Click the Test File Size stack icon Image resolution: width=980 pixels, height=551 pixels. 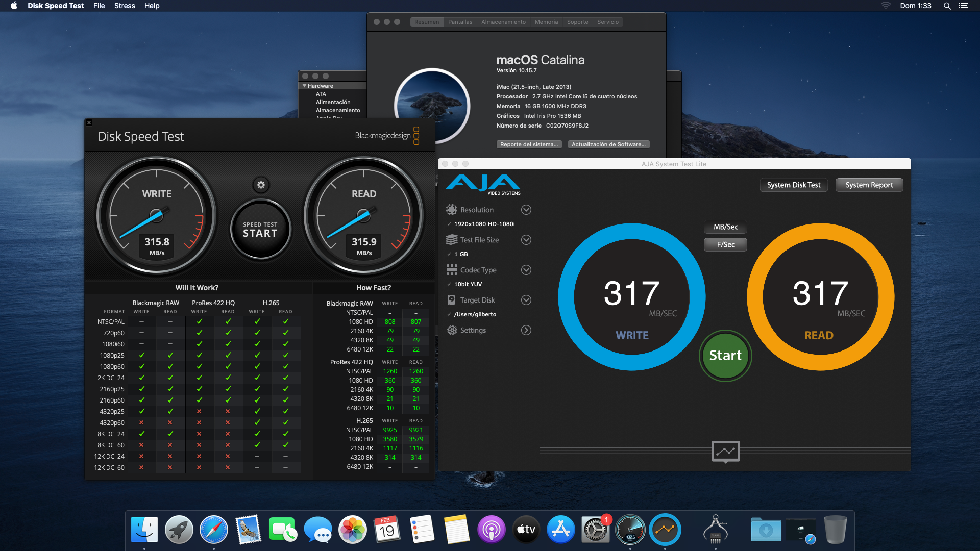451,240
